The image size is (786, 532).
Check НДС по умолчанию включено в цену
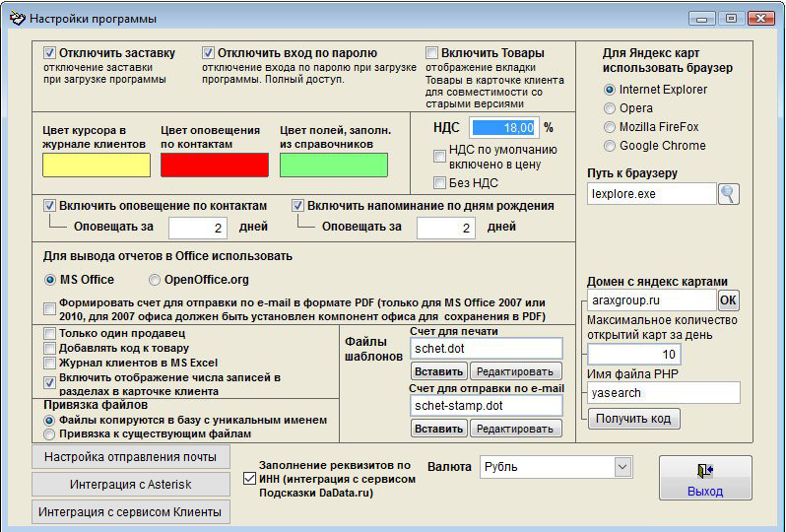pos(439,156)
